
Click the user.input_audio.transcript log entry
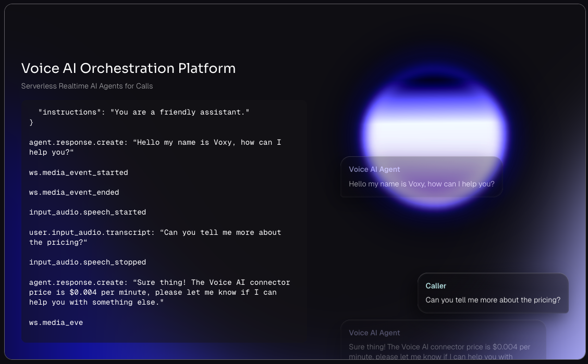coord(155,237)
